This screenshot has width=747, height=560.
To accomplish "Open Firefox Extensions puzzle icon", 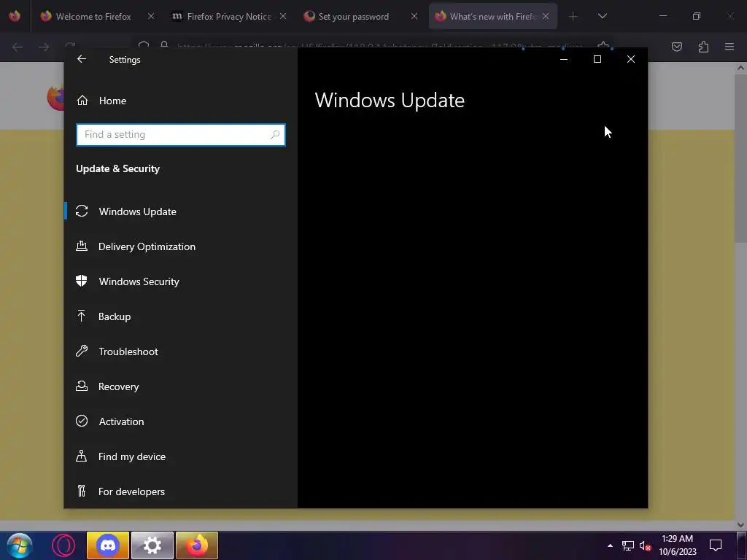I will point(703,47).
